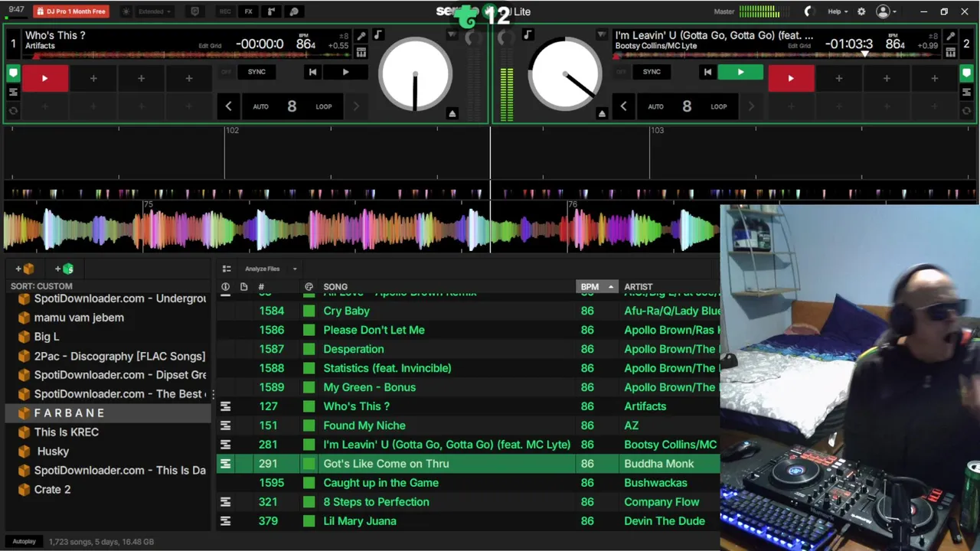
Task: Play deck 1
Action: point(345,72)
